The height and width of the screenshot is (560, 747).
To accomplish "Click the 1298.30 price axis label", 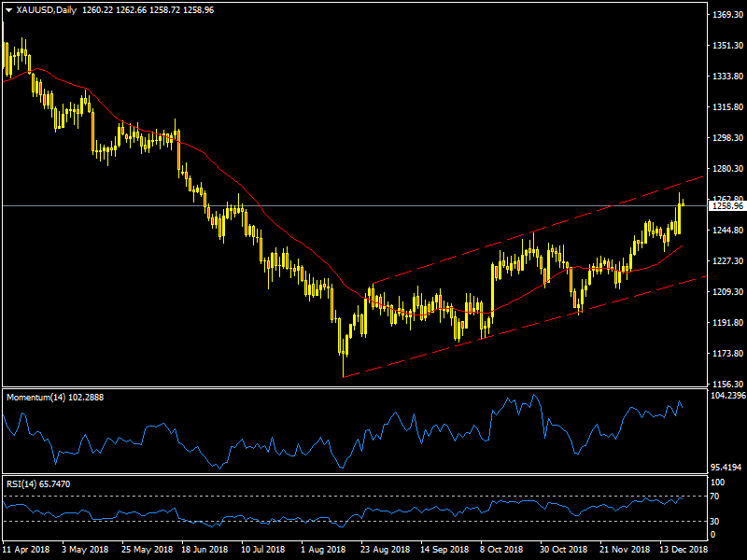I will tap(725, 138).
